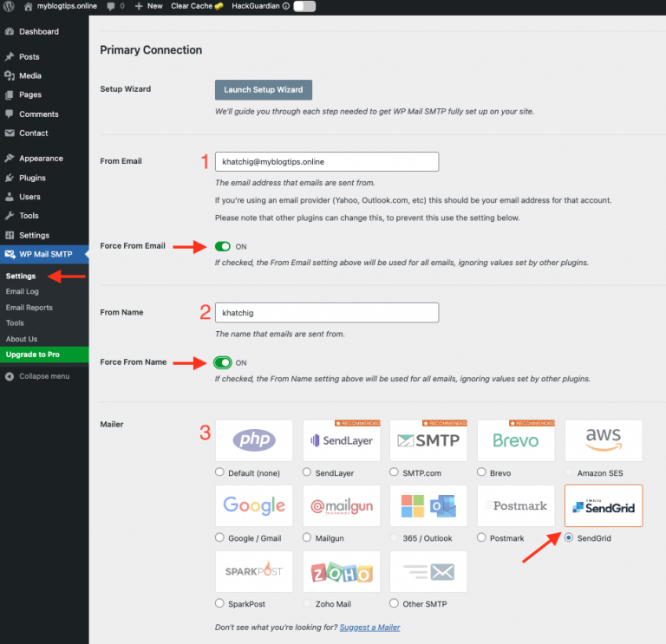Choose the Brevo radio button
Image resolution: width=666 pixels, height=644 pixels.
(481, 472)
